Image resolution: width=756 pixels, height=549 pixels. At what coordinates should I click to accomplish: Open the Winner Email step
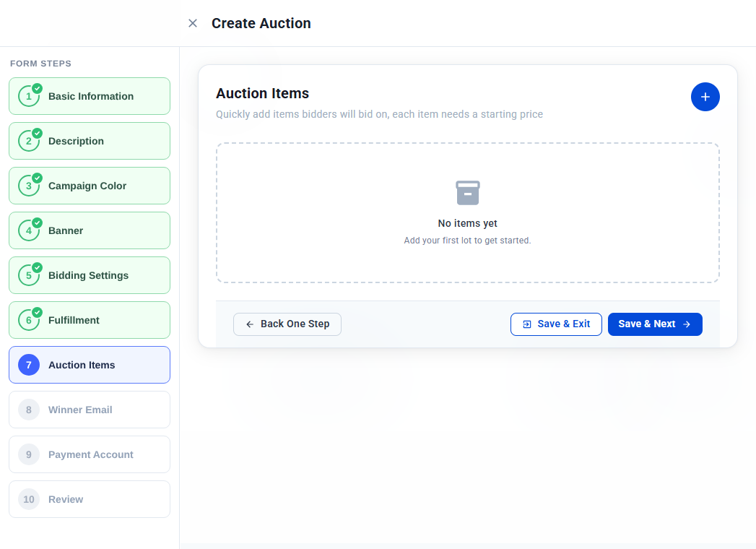[90, 410]
